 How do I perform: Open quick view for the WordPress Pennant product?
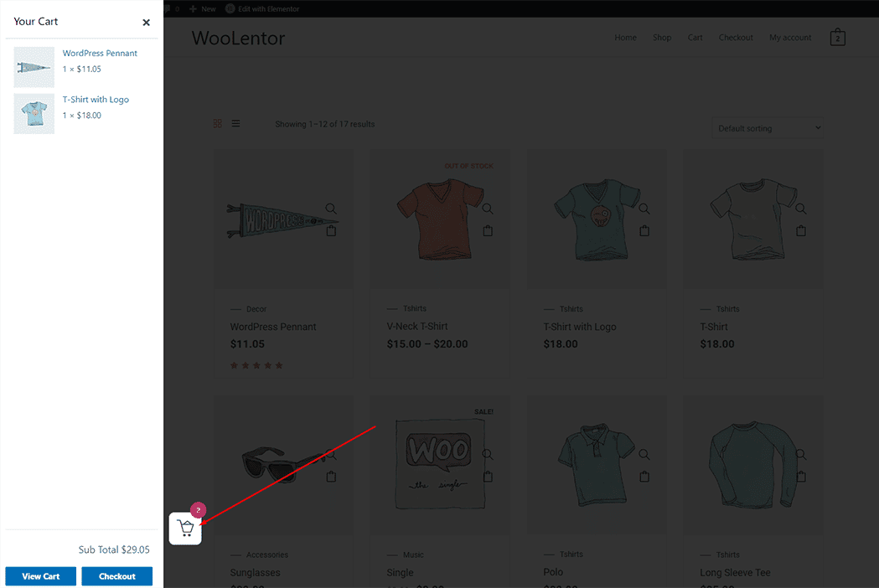pyautogui.click(x=331, y=208)
